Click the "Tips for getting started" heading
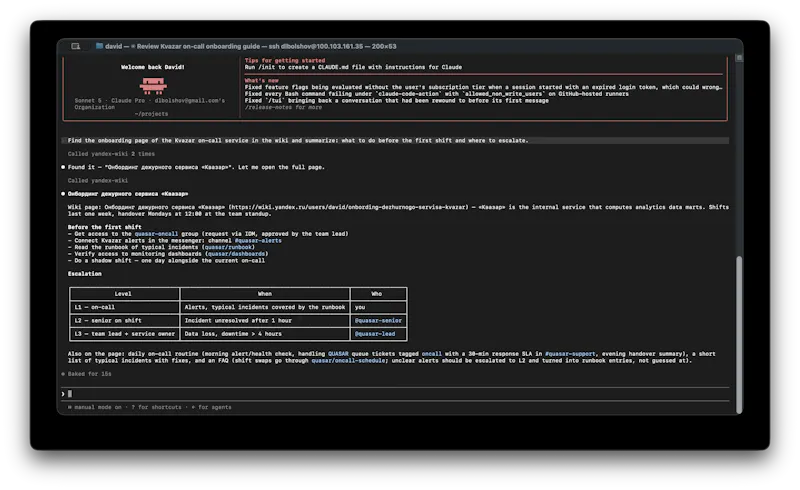The height and width of the screenshot is (490, 800). 285,60
